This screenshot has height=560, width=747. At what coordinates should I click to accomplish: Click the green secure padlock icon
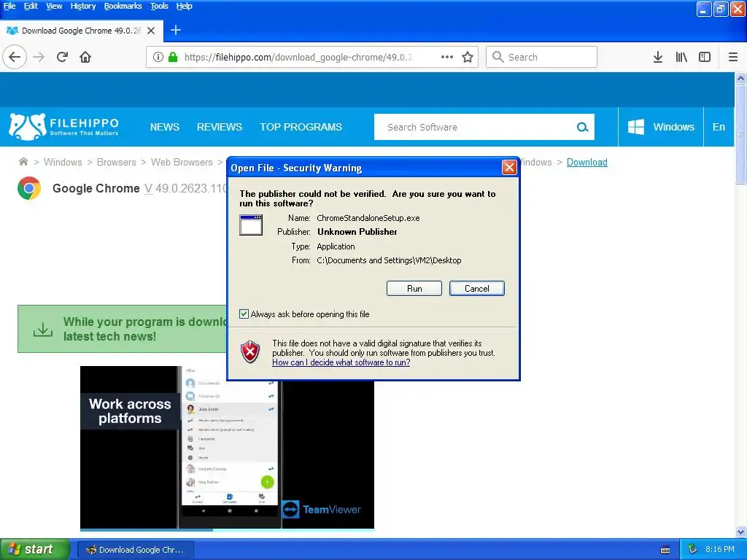[173, 57]
